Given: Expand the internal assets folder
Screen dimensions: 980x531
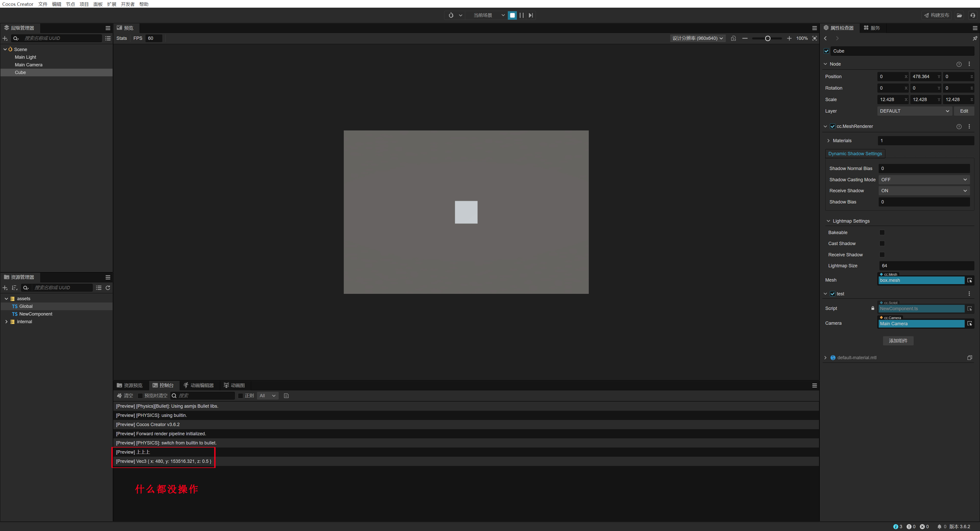Looking at the screenshot, I should pyautogui.click(x=6, y=322).
